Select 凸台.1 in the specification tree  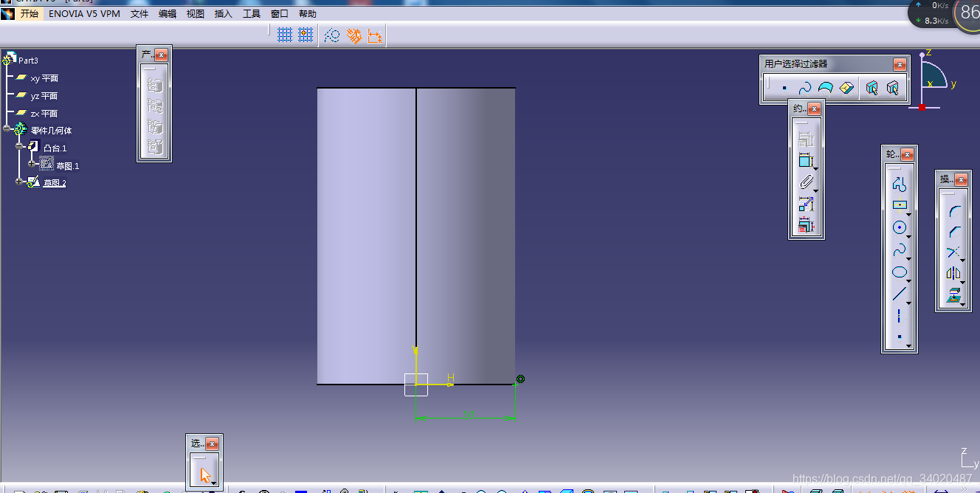[x=55, y=148]
